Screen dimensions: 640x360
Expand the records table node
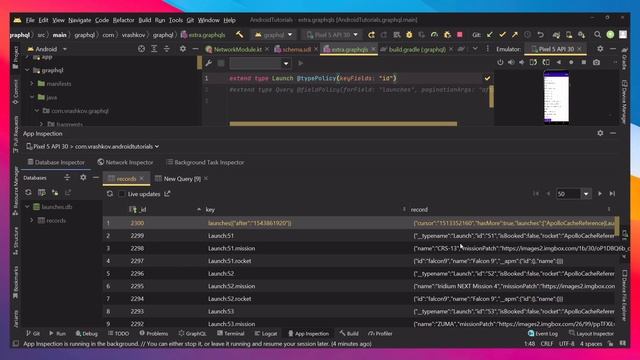[x=32, y=220]
